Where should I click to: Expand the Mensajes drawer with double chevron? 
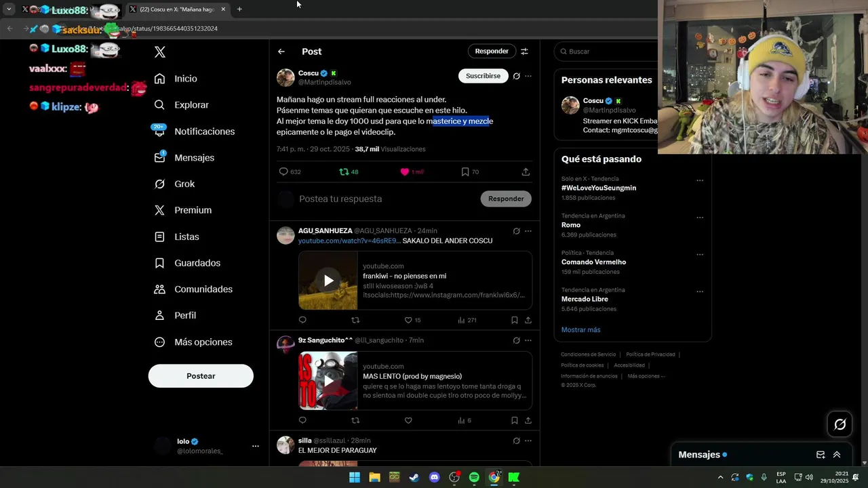(837, 455)
